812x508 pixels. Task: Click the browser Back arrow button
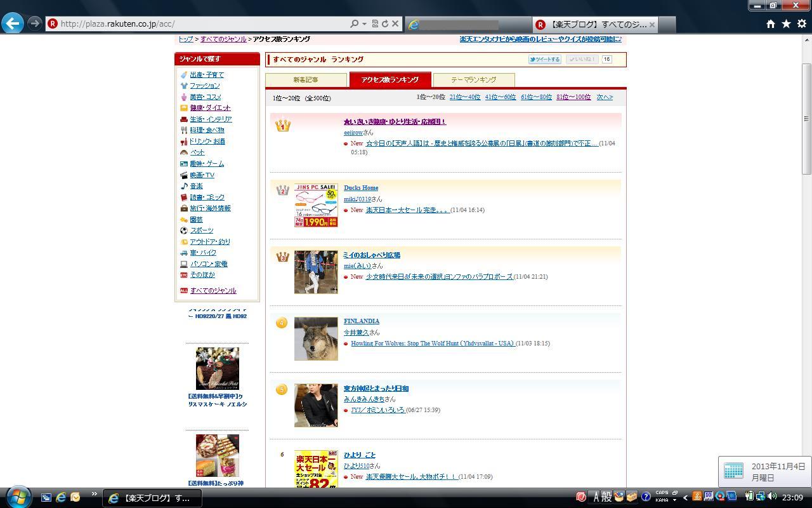[x=13, y=23]
